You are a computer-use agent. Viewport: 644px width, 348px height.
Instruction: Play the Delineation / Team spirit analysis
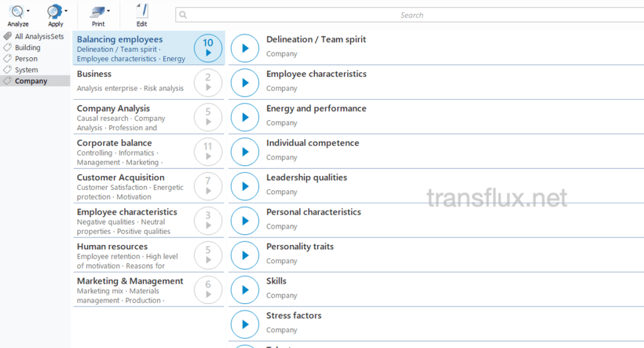[245, 48]
